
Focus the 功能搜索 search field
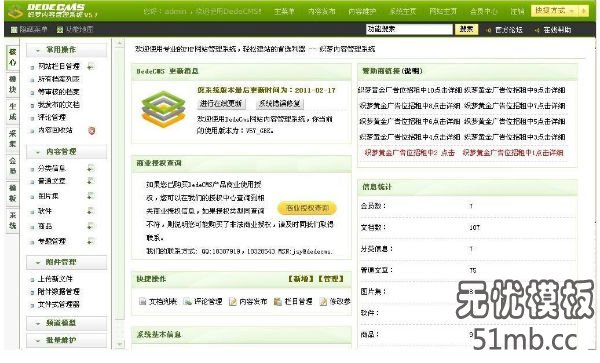tap(409, 29)
